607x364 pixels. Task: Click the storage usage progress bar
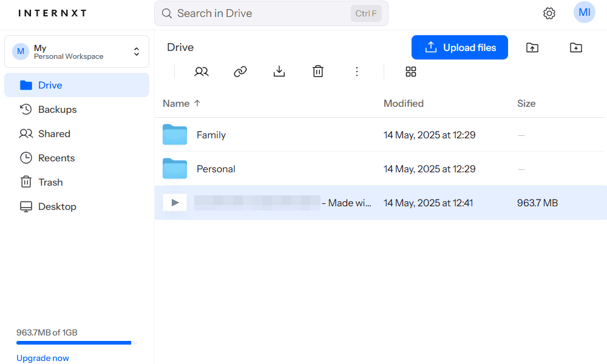point(76,343)
